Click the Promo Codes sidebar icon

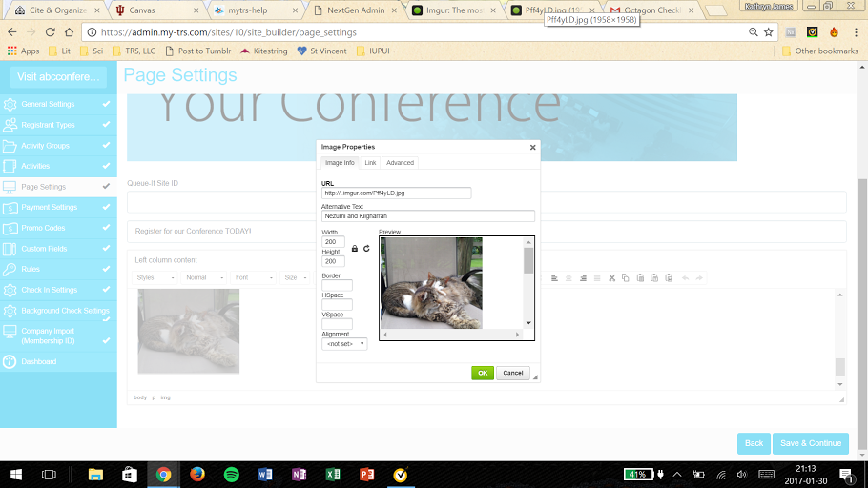(x=10, y=228)
